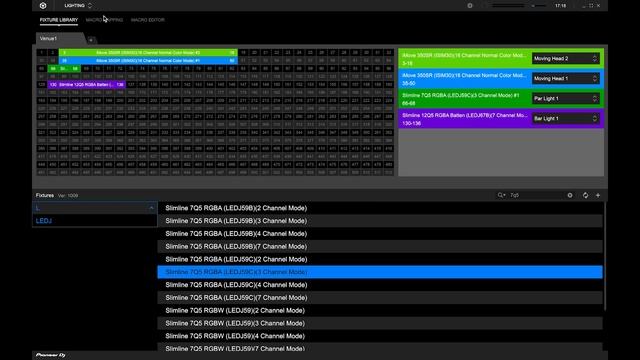Open the Bar Light 1 category dropdown
The width and height of the screenshot is (640, 360).
566,118
